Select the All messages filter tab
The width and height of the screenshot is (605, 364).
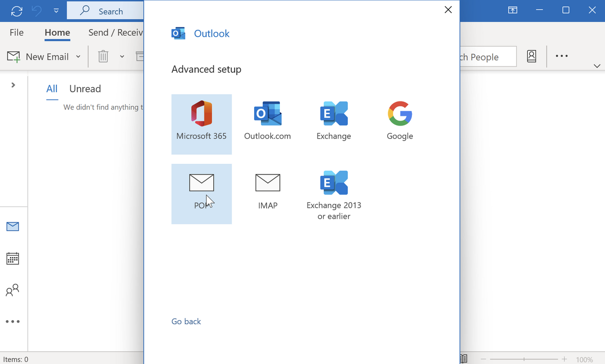[52, 89]
